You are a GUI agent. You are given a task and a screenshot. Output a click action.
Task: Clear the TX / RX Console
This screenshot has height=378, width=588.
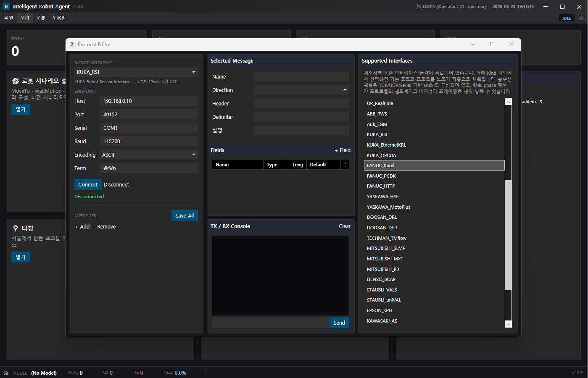tap(345, 226)
